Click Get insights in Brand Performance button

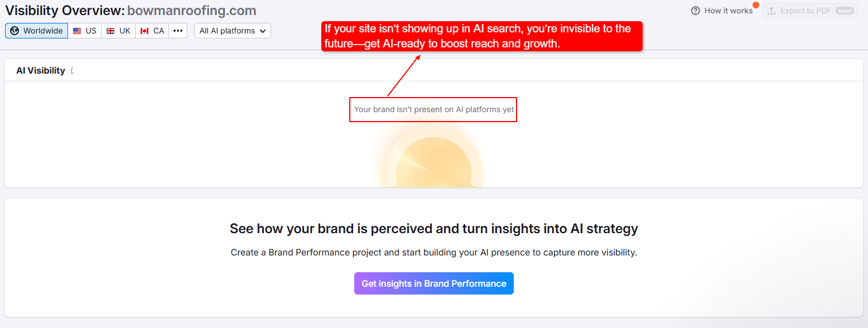click(433, 283)
